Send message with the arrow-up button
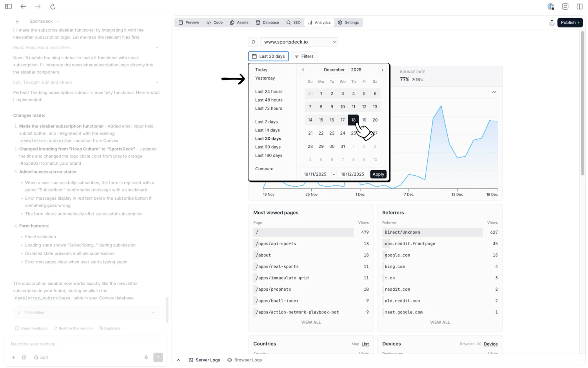Screen dimensions: 588x368 tap(158, 357)
